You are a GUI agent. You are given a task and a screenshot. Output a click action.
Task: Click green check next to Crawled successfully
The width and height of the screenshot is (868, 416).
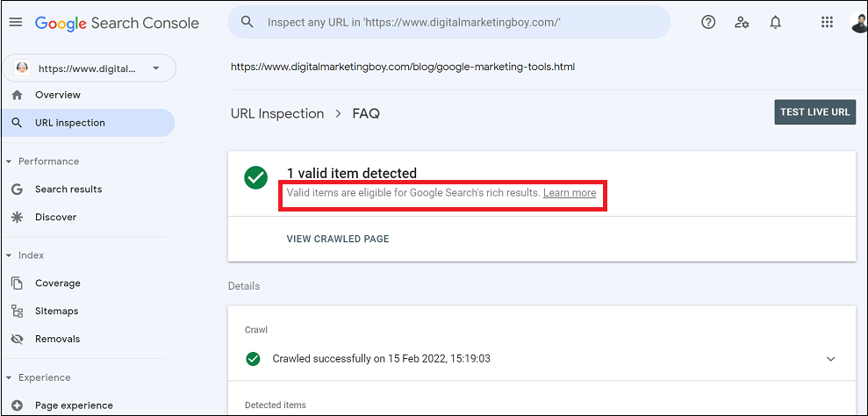(253, 359)
